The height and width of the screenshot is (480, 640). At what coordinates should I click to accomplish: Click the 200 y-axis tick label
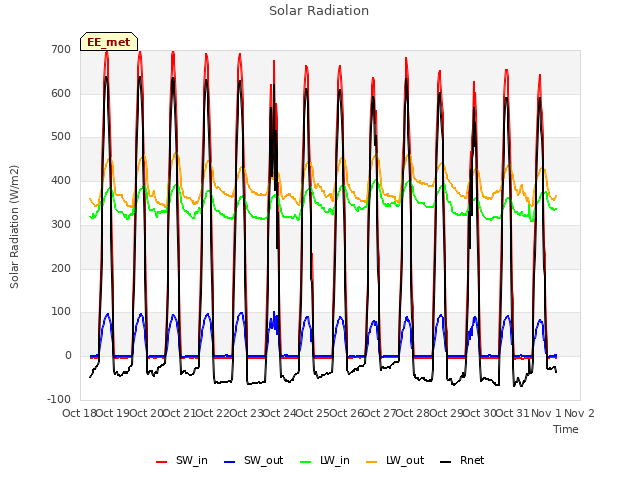[61, 269]
